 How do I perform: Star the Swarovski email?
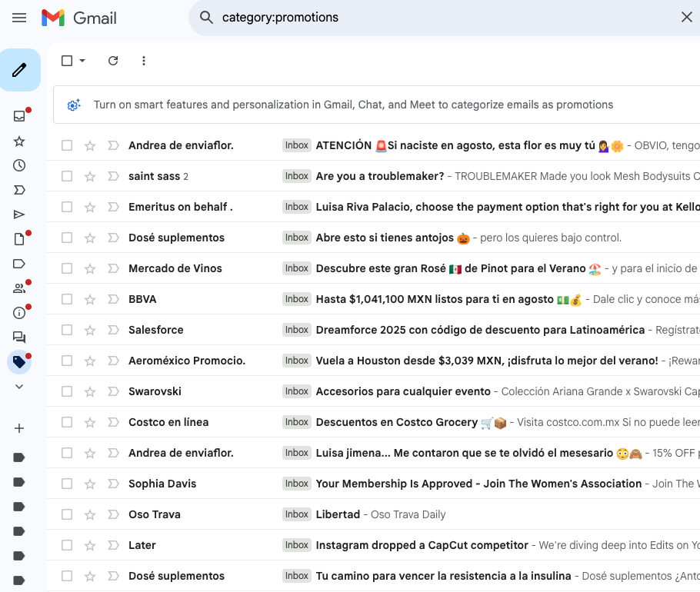(x=90, y=391)
